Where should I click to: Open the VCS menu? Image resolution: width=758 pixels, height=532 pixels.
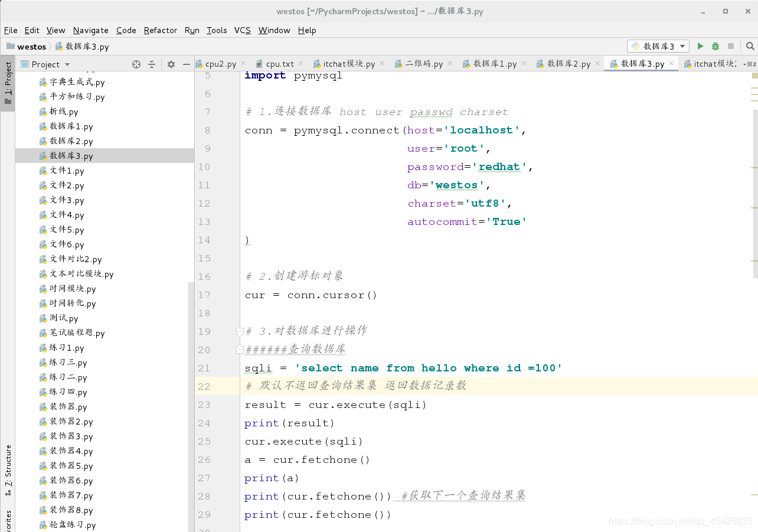coord(243,30)
